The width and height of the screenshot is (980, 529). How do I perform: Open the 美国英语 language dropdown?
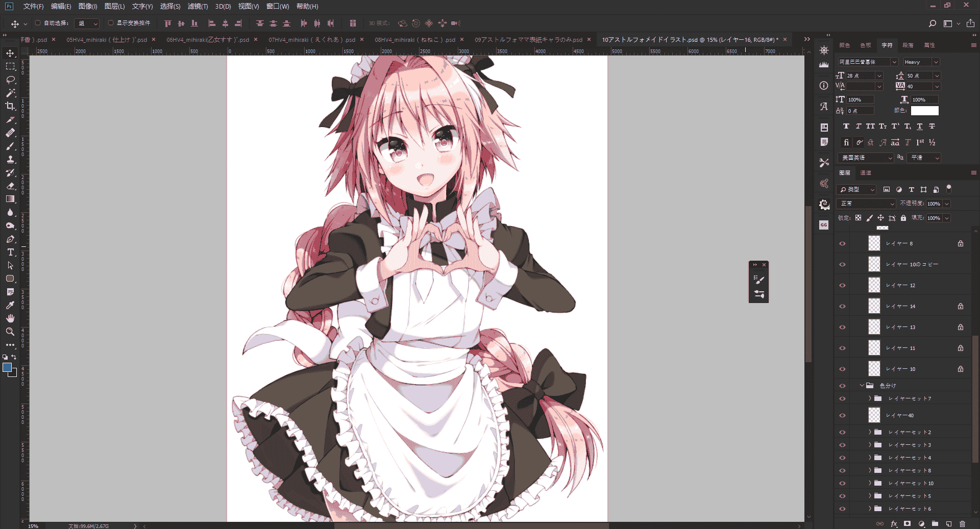point(866,158)
